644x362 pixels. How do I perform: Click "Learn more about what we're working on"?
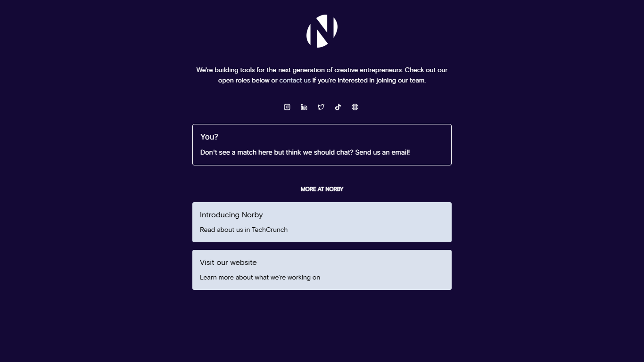click(x=260, y=278)
